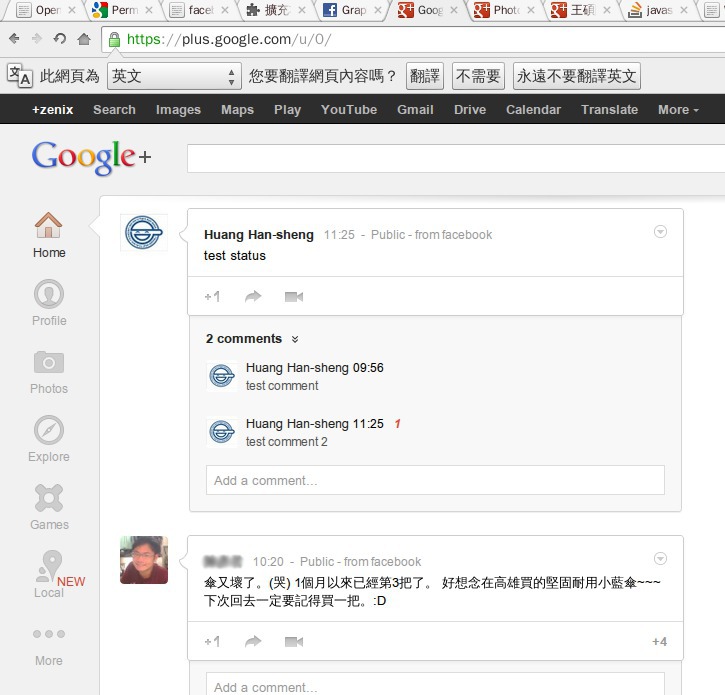The image size is (725, 695).
Task: Switch to the Photo Google+ tab
Action: [505, 10]
